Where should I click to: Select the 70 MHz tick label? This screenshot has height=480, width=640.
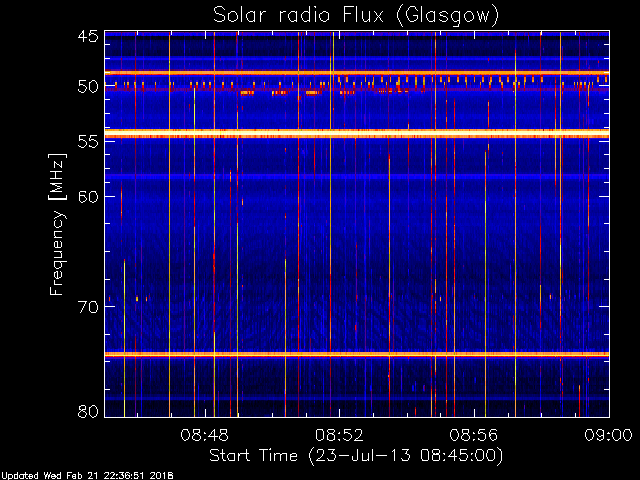(x=87, y=307)
